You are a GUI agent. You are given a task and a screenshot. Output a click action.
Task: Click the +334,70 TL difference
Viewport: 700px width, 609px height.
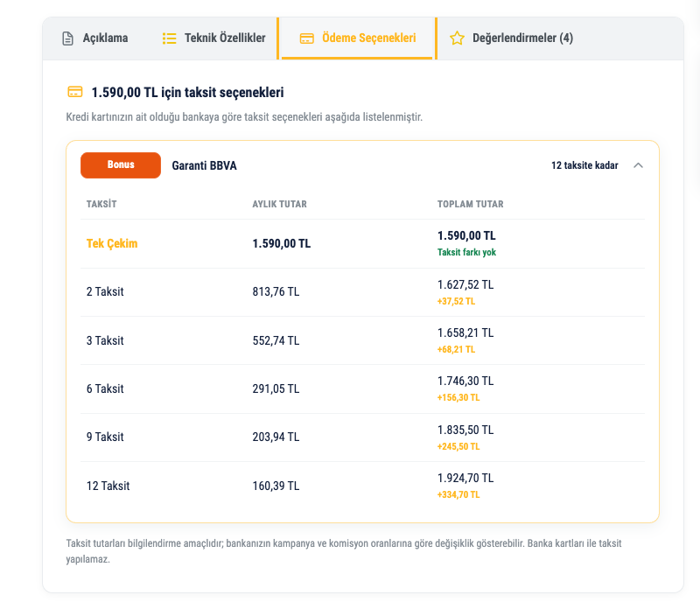pos(458,494)
